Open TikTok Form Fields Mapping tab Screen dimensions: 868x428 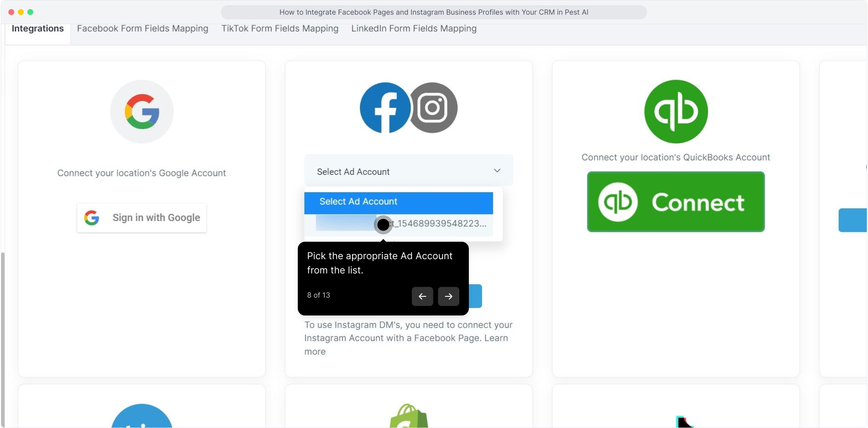coord(280,29)
